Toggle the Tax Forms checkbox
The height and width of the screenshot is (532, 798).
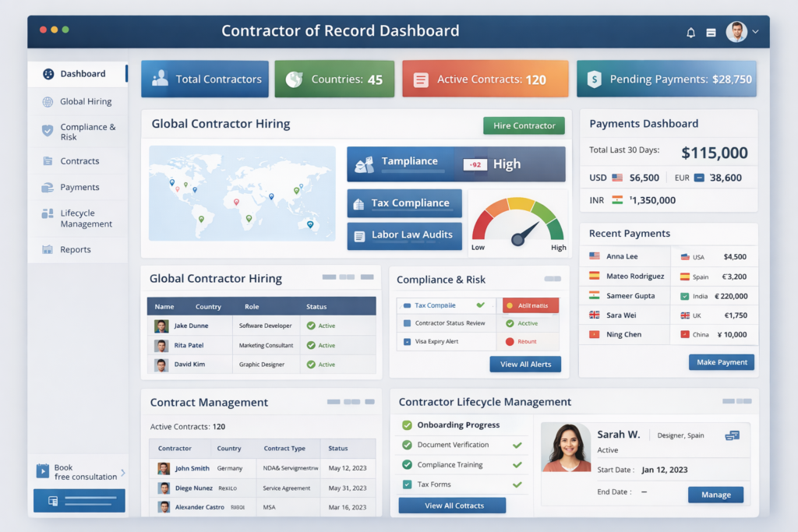407,484
